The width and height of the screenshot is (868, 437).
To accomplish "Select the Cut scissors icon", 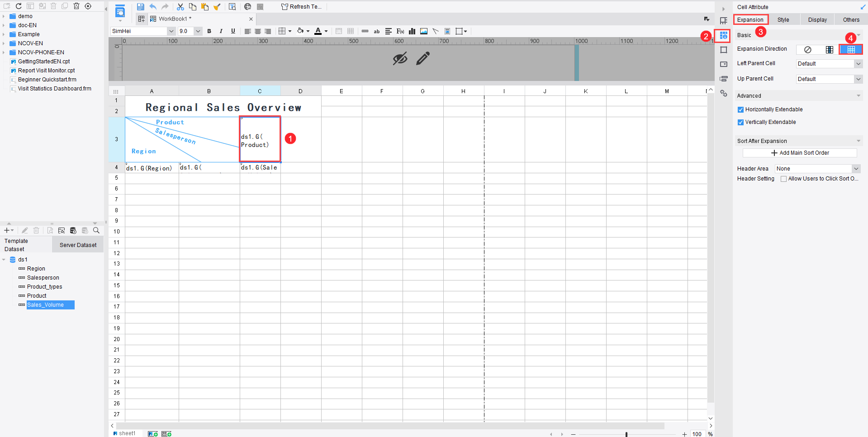I will pos(180,7).
